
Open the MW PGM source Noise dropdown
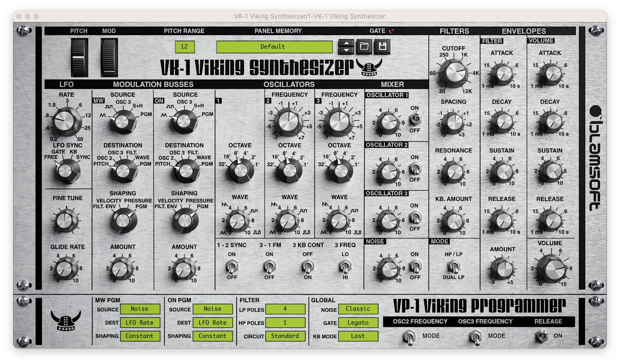140,309
